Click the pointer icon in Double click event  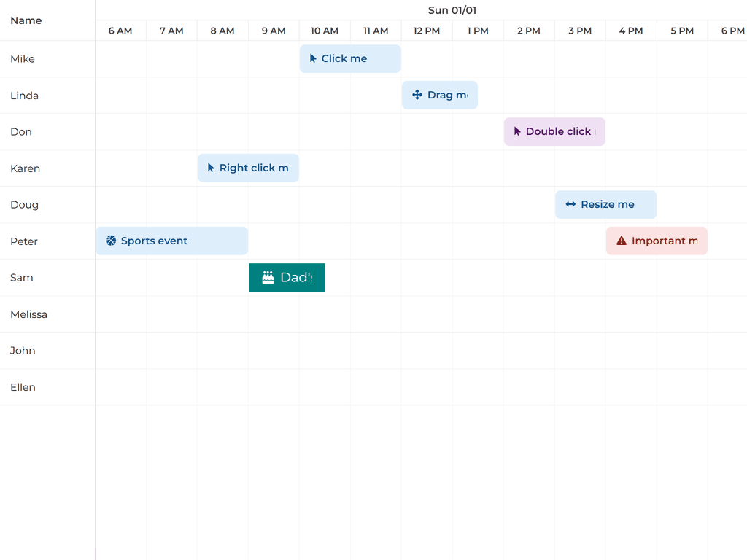pos(517,131)
